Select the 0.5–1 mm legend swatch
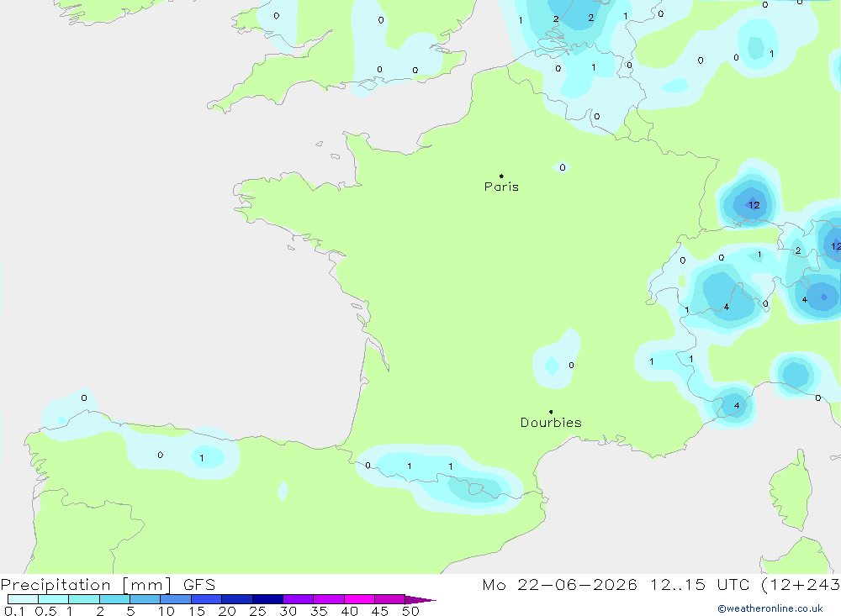This screenshot has width=841, height=616. (x=53, y=599)
